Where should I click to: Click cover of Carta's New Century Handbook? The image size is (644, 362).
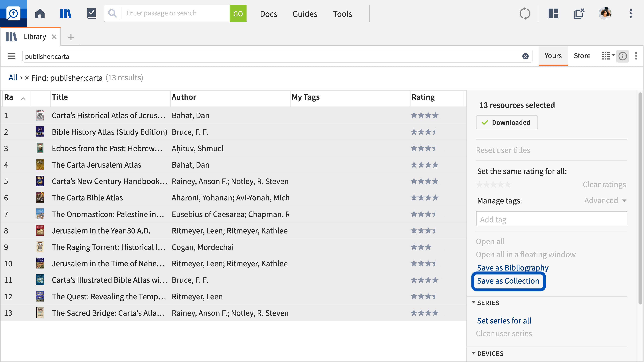tap(40, 181)
